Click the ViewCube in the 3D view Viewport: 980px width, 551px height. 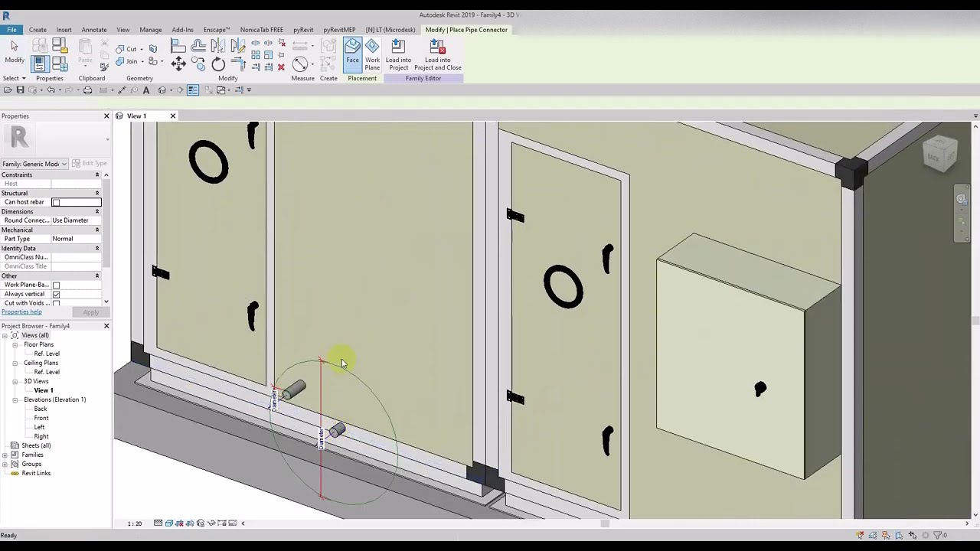[x=939, y=153]
